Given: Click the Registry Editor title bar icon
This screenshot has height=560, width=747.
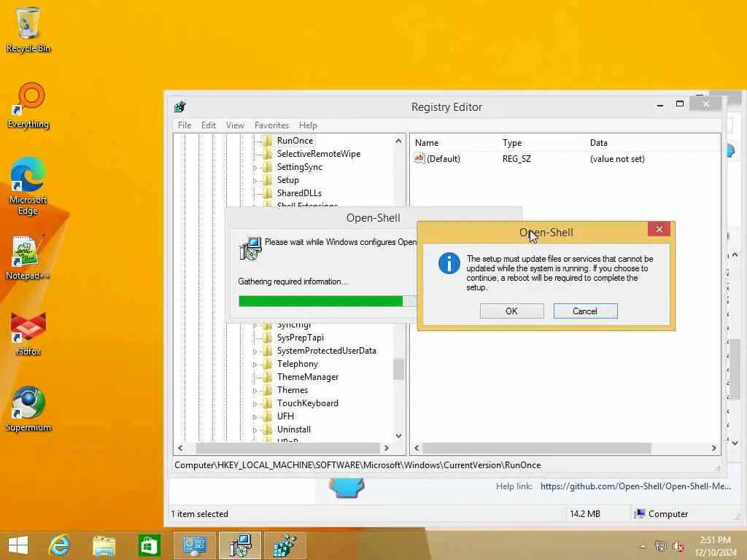Looking at the screenshot, I should click(179, 106).
